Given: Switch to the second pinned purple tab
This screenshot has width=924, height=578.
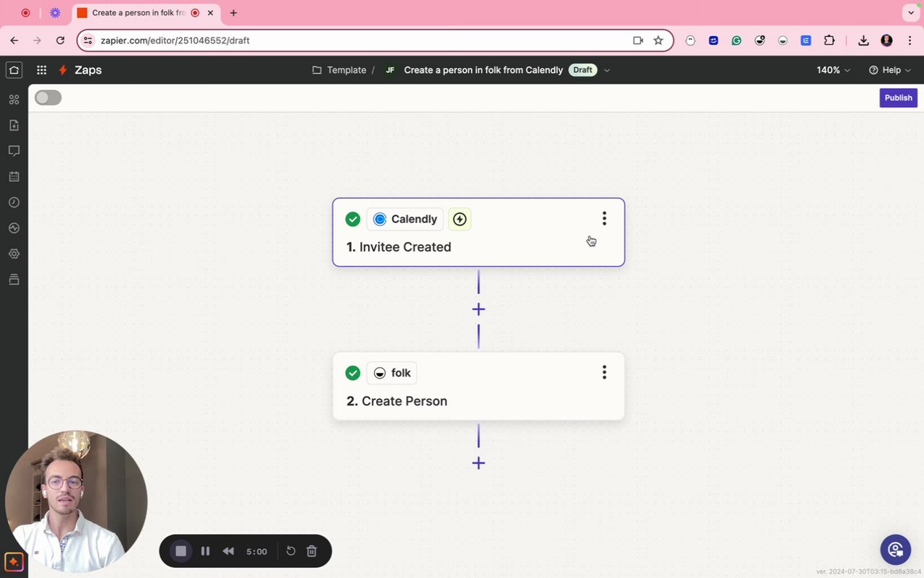Looking at the screenshot, I should coord(55,12).
